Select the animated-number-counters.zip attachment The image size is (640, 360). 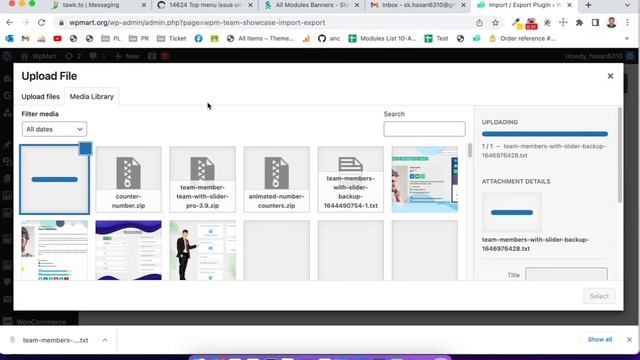pos(276,180)
